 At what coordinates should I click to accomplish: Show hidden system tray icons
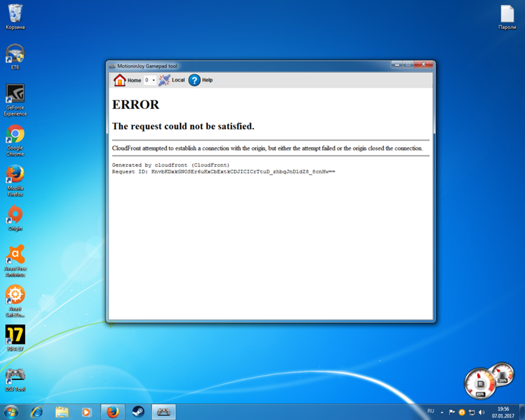(442, 412)
